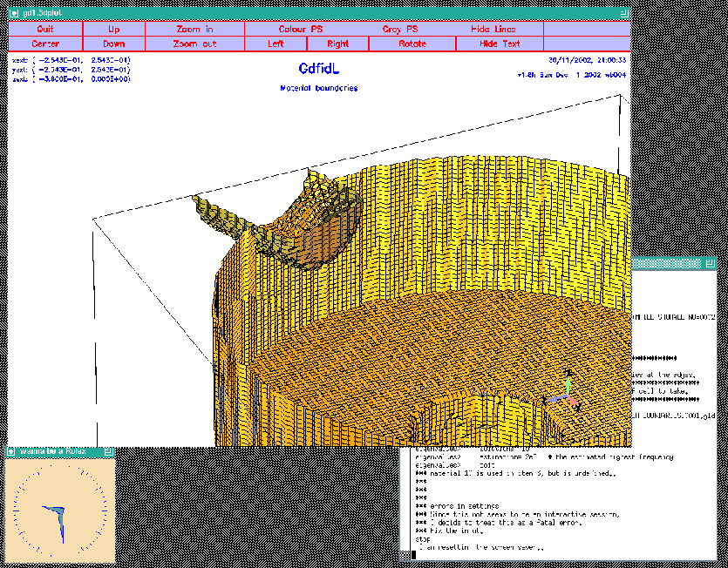Click the 'Material boundaries' subtitle

click(319, 88)
